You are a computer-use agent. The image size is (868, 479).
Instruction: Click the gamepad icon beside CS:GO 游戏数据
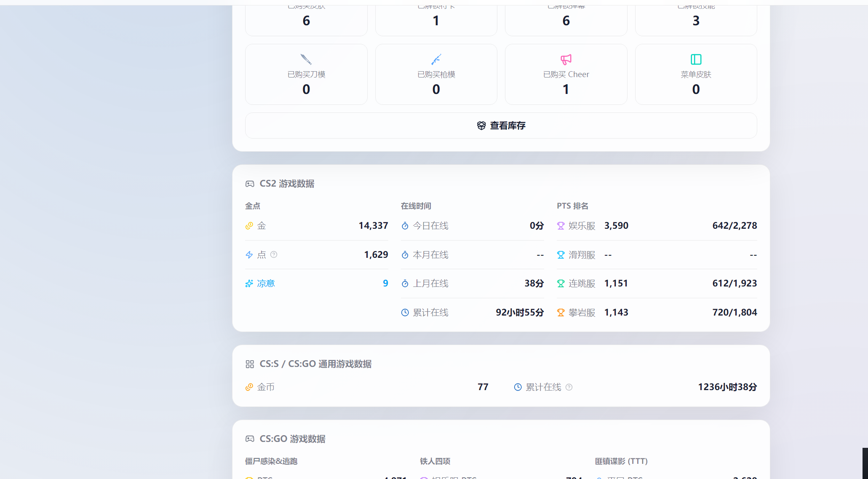(250, 439)
